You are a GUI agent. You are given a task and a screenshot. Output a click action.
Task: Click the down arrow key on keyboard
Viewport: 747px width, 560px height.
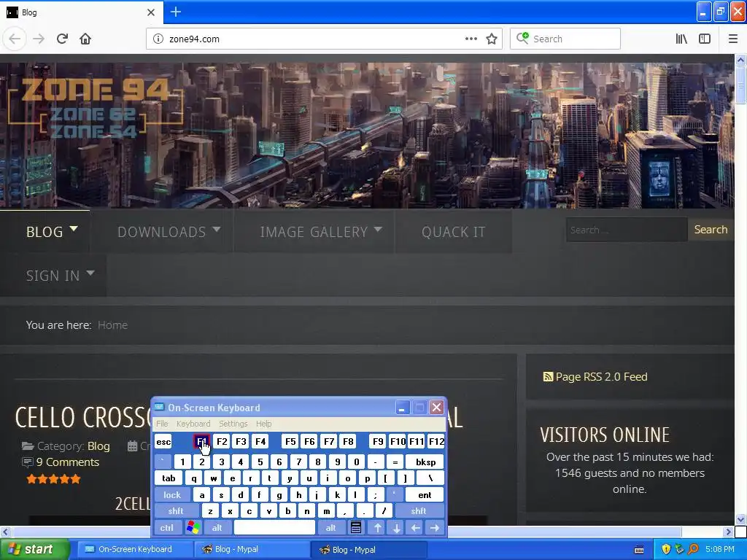click(396, 528)
